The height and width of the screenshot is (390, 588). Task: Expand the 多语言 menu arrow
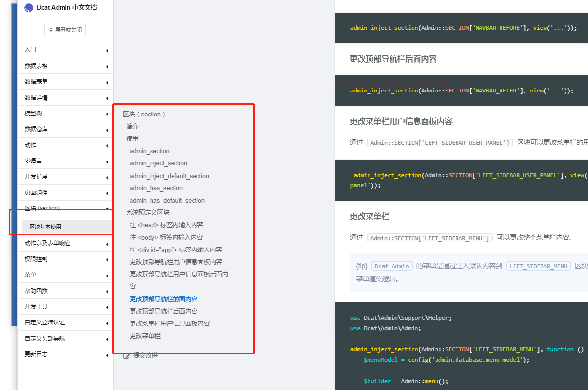(107, 161)
